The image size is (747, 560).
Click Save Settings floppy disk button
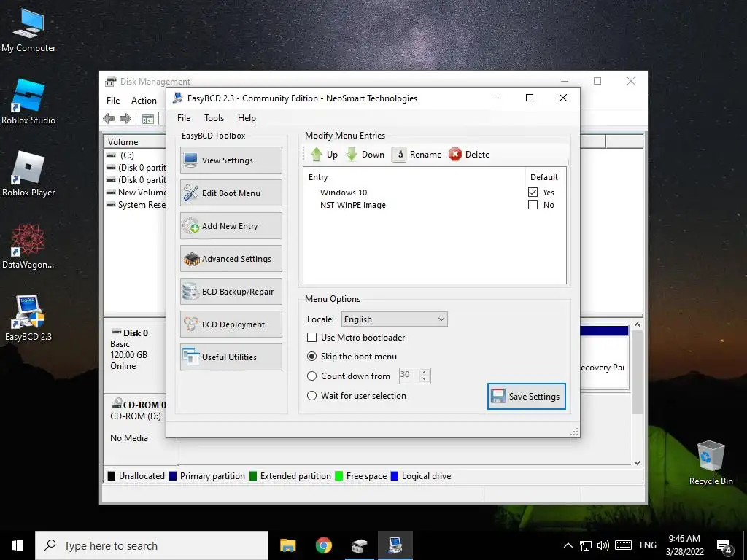pos(527,396)
